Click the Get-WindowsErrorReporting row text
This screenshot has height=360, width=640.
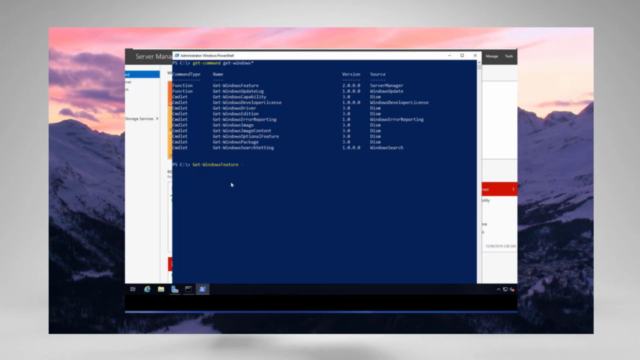tap(244, 120)
